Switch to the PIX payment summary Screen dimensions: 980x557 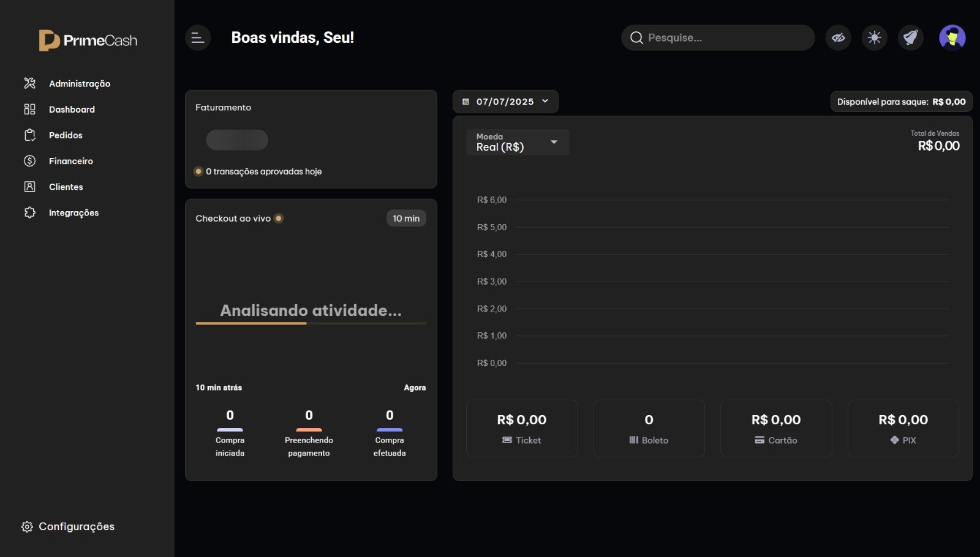tap(903, 428)
